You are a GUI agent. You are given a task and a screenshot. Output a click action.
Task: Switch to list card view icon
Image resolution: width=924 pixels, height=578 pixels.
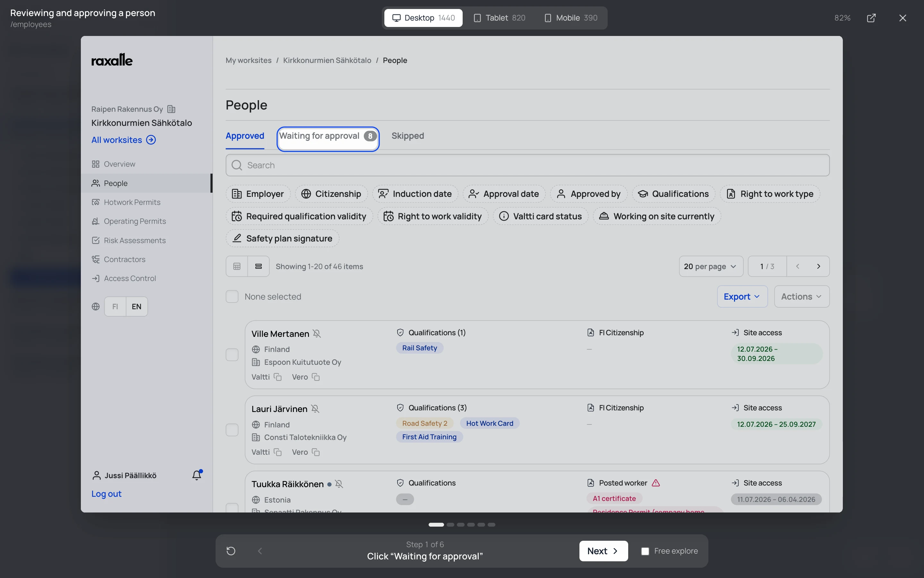pyautogui.click(x=259, y=267)
